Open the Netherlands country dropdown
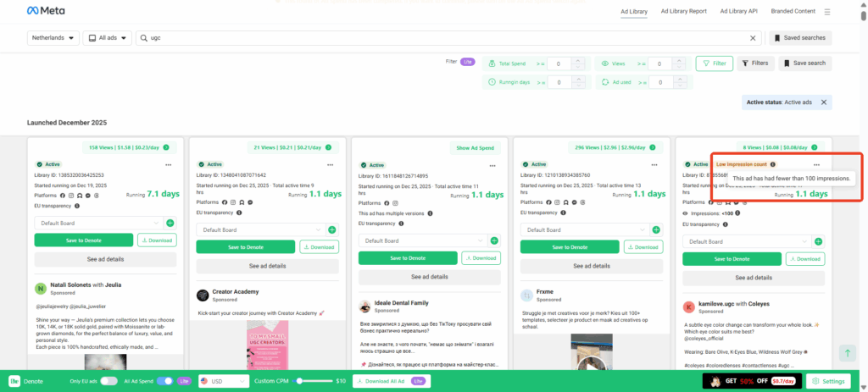The width and height of the screenshot is (868, 392). [x=53, y=38]
